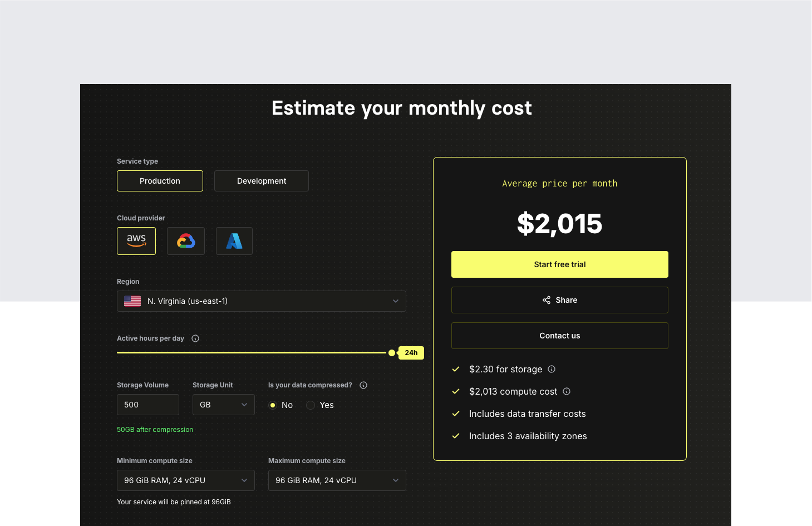Screen dimensions: 812x526
Task: Open Maximum compute size dropdown
Action: (337, 480)
